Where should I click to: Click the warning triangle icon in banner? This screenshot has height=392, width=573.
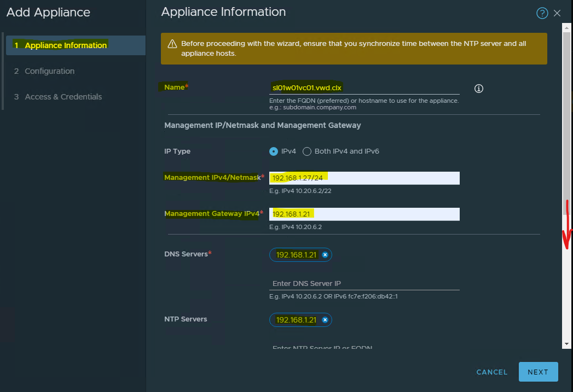click(172, 44)
